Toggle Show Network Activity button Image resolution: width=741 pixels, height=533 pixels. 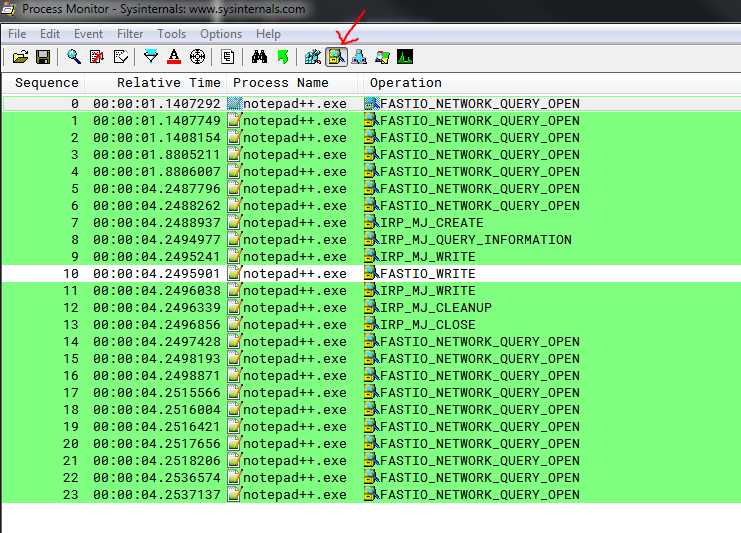coord(359,57)
